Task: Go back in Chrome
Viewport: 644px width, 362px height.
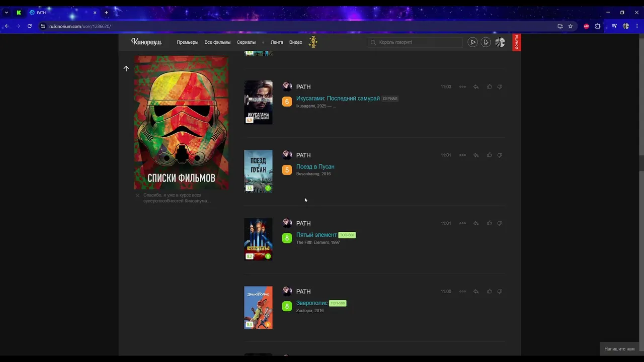Action: [x=7, y=26]
